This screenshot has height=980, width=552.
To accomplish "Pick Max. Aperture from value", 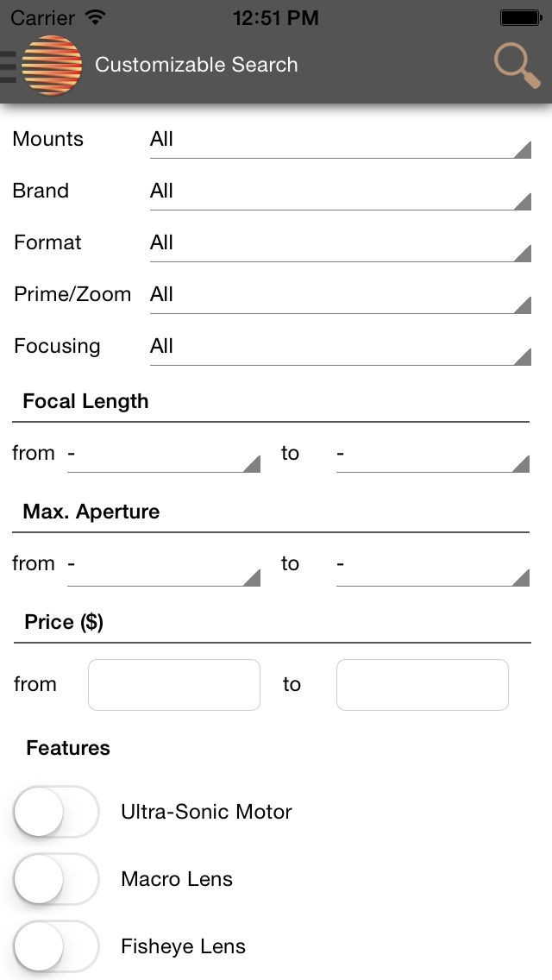I will (x=164, y=564).
